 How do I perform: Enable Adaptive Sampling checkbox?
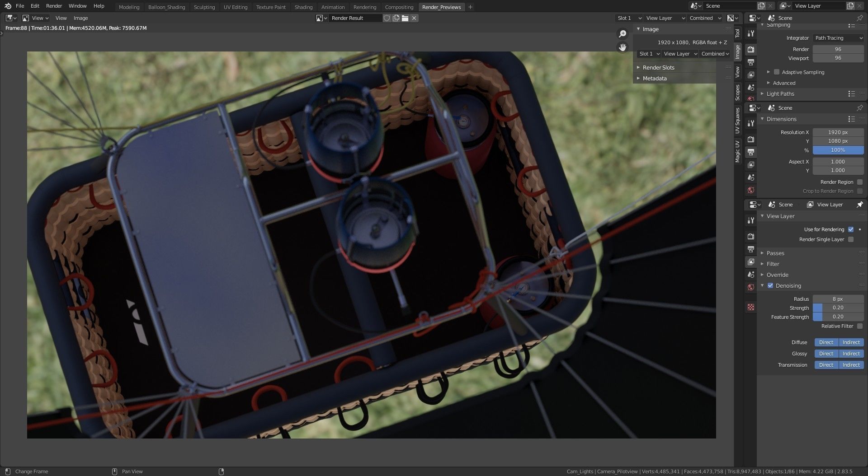tap(777, 72)
